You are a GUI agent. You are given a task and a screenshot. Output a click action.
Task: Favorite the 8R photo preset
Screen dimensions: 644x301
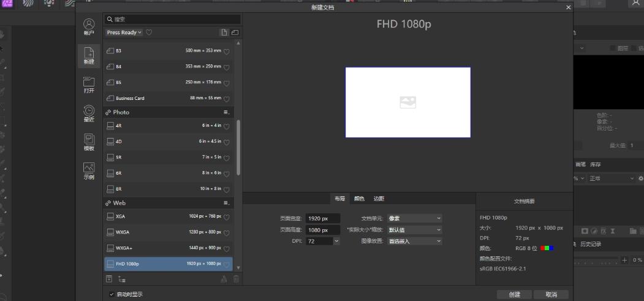pyautogui.click(x=226, y=189)
